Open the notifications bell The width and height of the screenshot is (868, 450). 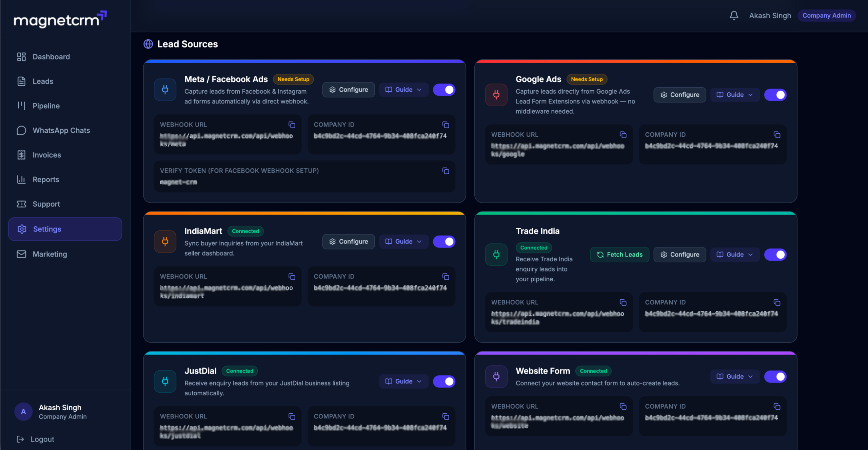(x=734, y=16)
